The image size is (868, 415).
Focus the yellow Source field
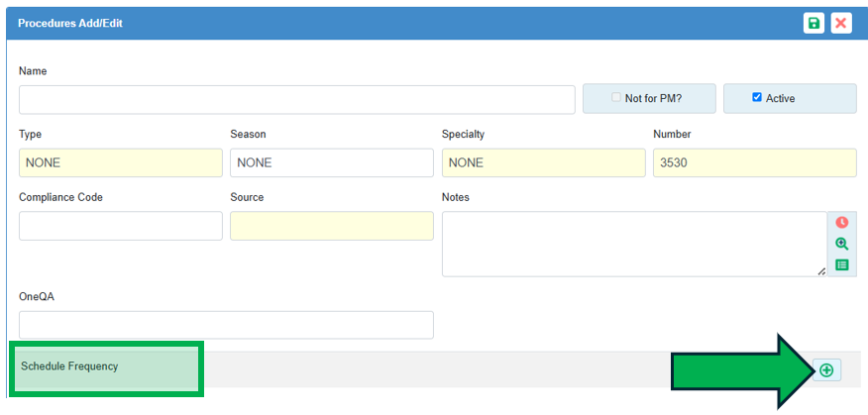click(331, 226)
